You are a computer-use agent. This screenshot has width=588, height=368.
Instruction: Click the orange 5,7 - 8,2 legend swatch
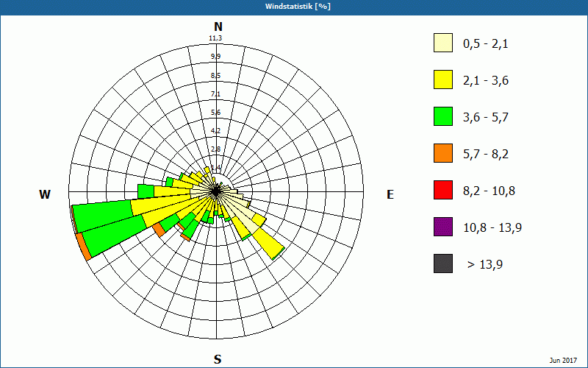(443, 153)
